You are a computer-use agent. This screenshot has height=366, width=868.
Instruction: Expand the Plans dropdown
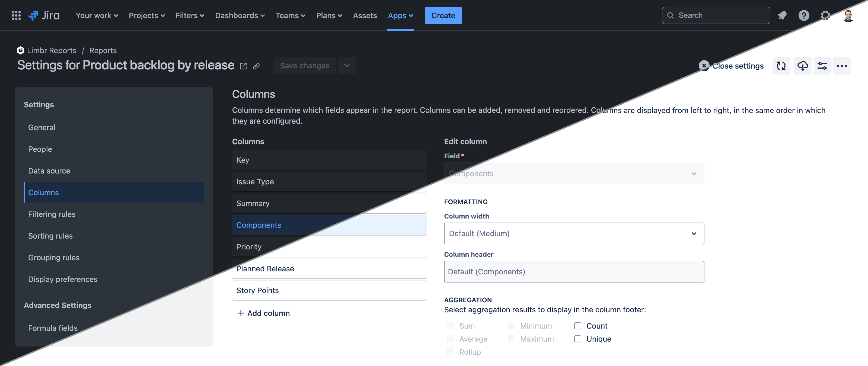[329, 15]
